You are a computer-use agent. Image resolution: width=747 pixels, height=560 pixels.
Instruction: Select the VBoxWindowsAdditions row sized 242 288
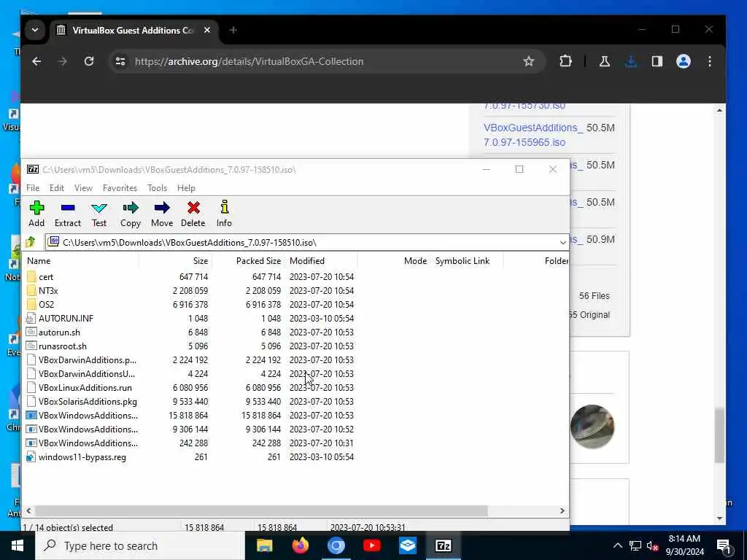(x=190, y=443)
